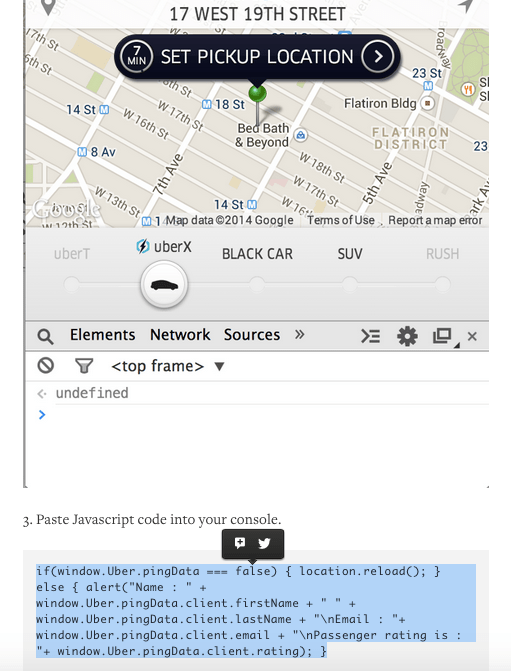
Task: Switch to the Sources tab
Action: [252, 335]
